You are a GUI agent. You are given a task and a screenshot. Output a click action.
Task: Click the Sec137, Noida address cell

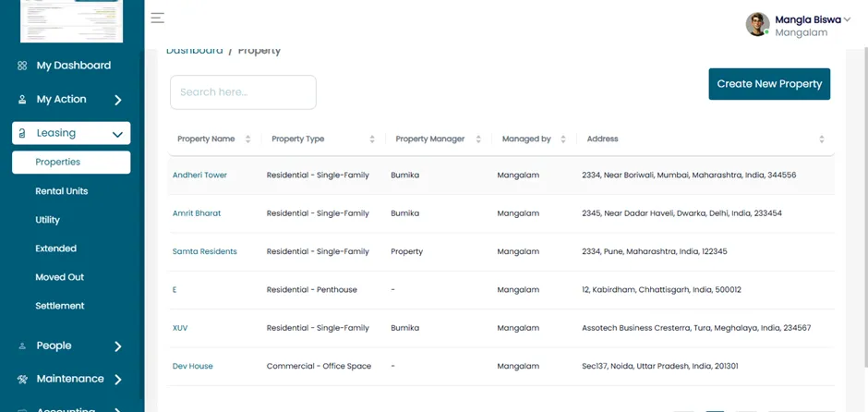[x=660, y=366]
